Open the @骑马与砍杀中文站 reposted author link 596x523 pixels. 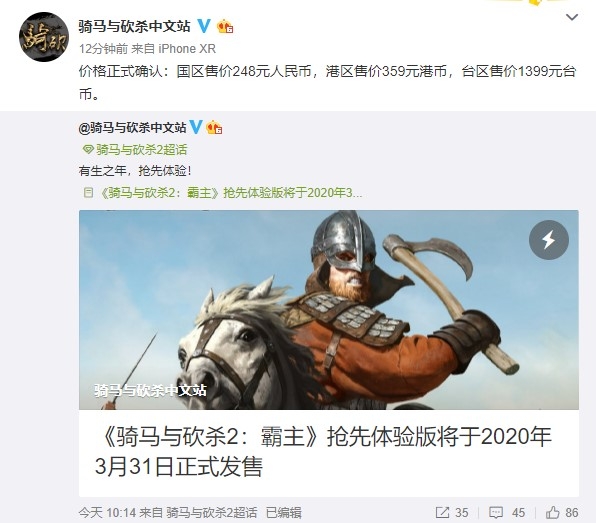pyautogui.click(x=132, y=128)
